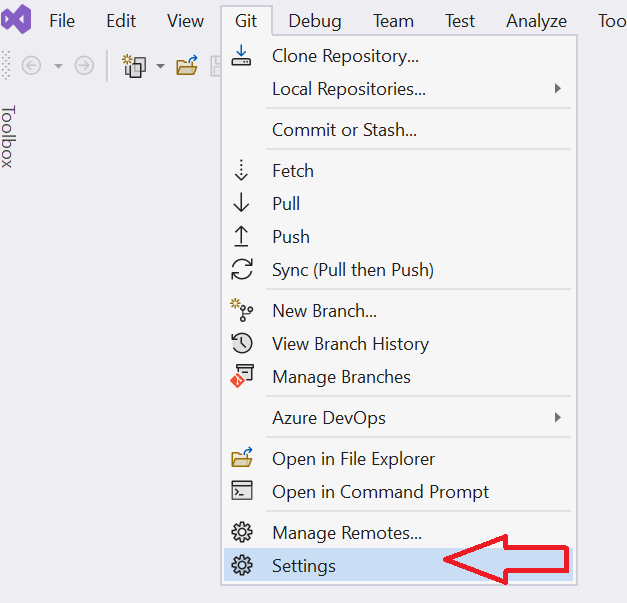Choose Commit or Stash from Git menu
This screenshot has height=603, width=627.
[x=344, y=130]
